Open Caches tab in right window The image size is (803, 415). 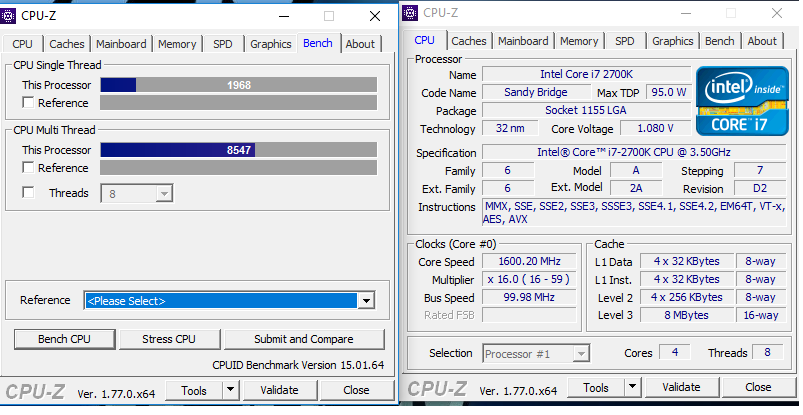(469, 41)
